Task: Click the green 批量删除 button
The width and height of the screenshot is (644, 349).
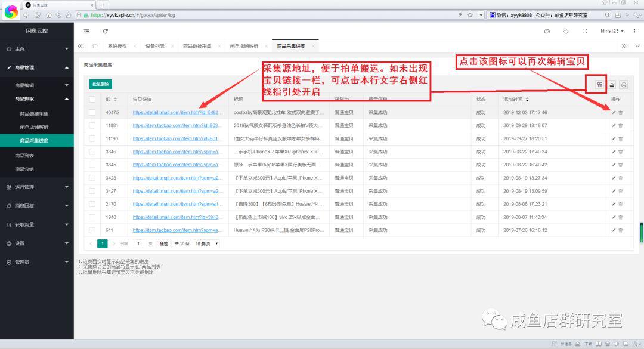Action: click(x=100, y=85)
